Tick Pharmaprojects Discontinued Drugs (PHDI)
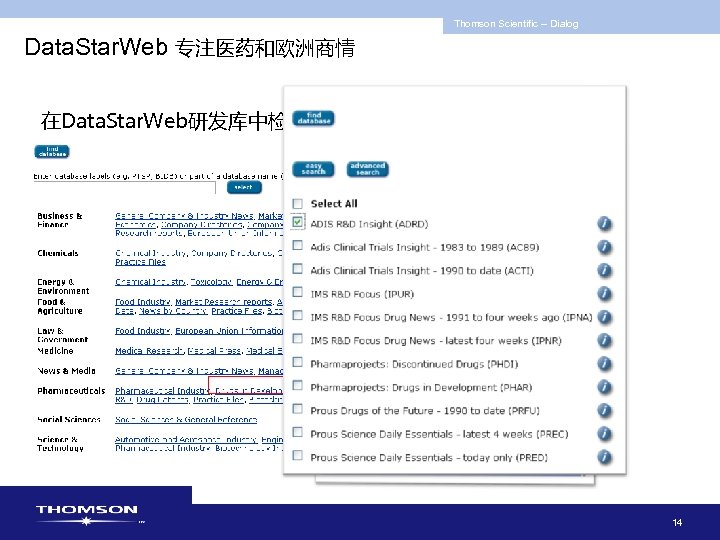 coord(298,362)
